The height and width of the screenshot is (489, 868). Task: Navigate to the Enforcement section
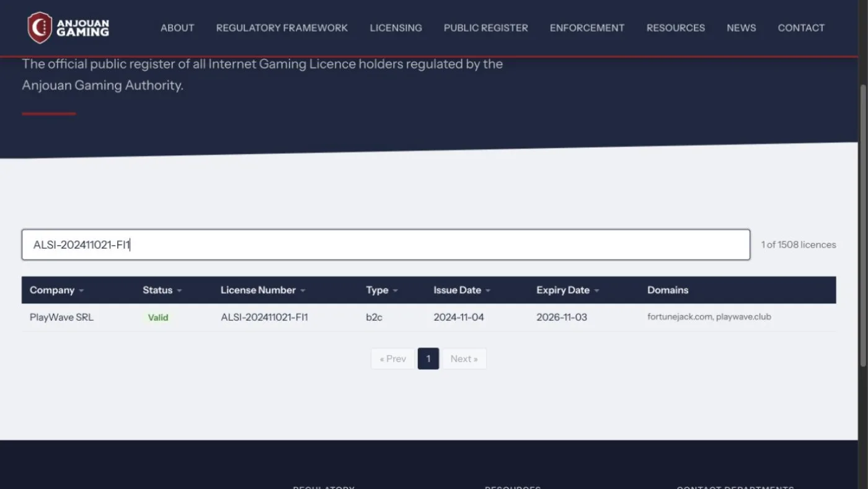tap(587, 28)
